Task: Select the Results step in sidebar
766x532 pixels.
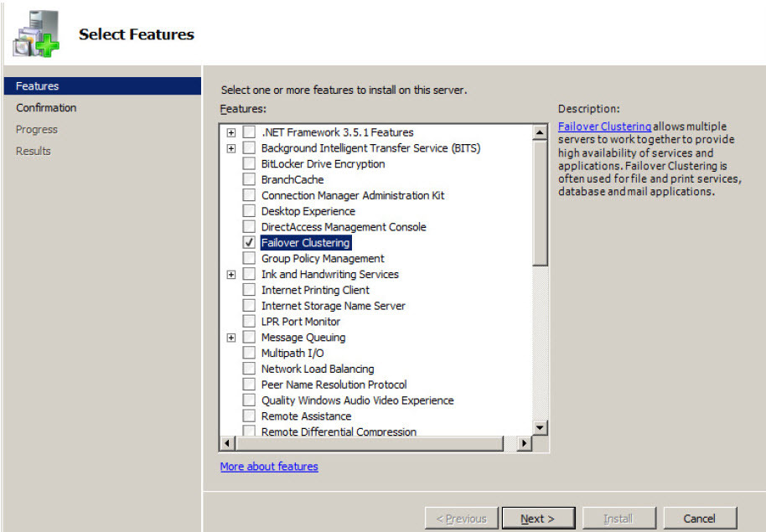Action: 34,151
